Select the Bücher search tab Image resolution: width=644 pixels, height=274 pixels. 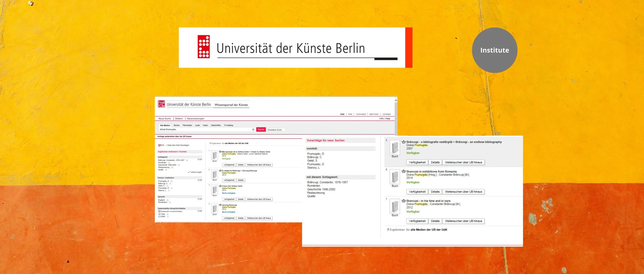[177, 125]
